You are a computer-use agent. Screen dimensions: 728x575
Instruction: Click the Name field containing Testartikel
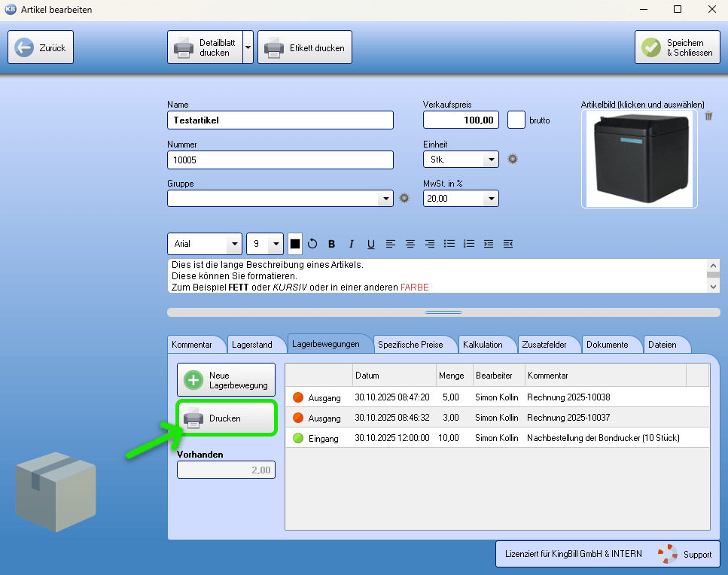tap(280, 120)
